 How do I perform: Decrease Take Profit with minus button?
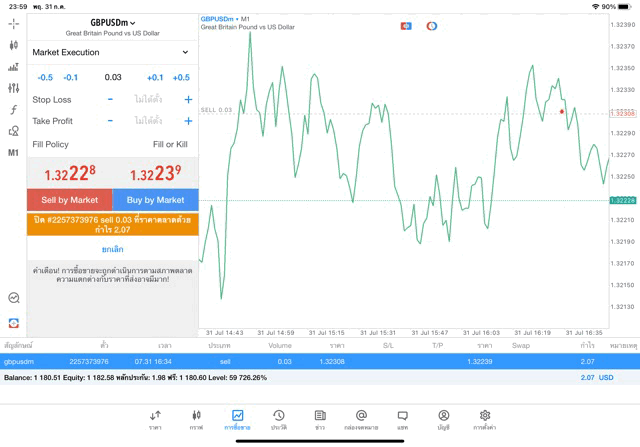pyautogui.click(x=110, y=121)
